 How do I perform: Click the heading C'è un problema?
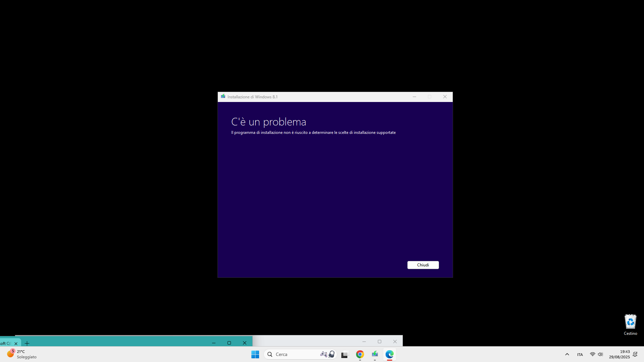coord(268,122)
